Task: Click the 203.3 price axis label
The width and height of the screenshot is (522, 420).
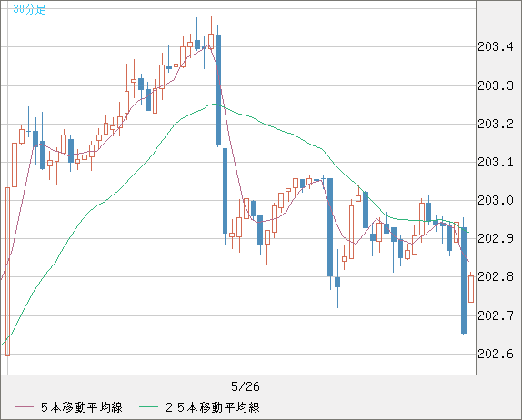Action: (496, 85)
